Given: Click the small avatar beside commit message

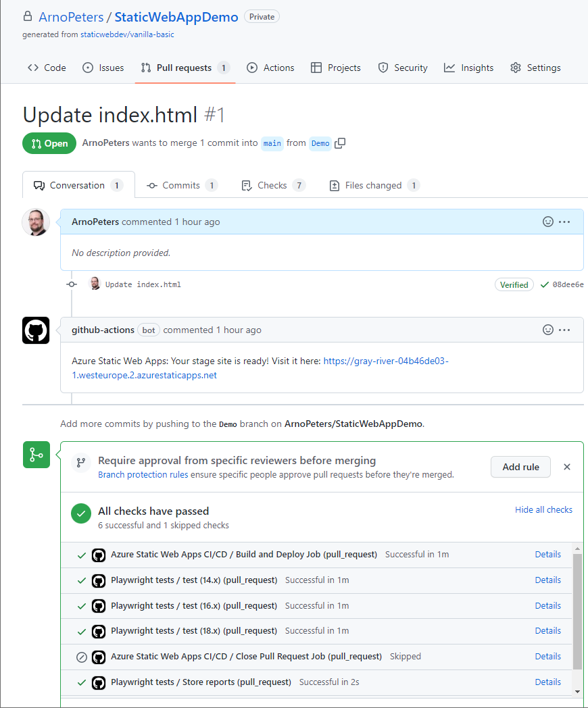Looking at the screenshot, I should click(x=95, y=284).
